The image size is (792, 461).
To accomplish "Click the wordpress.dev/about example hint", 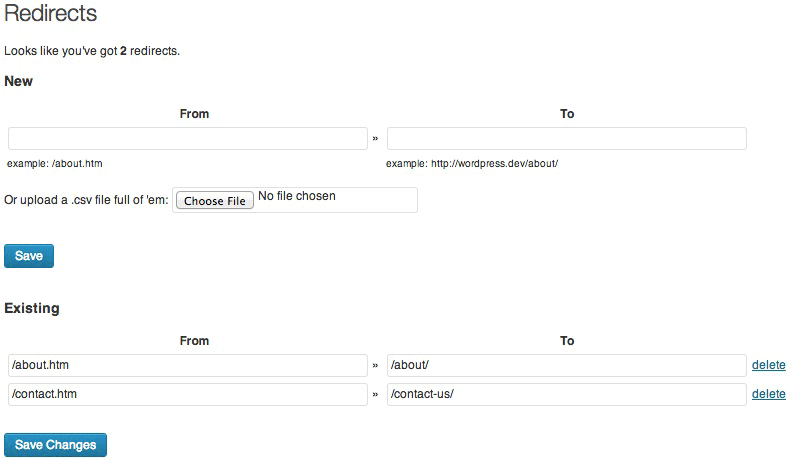I will tap(472, 164).
